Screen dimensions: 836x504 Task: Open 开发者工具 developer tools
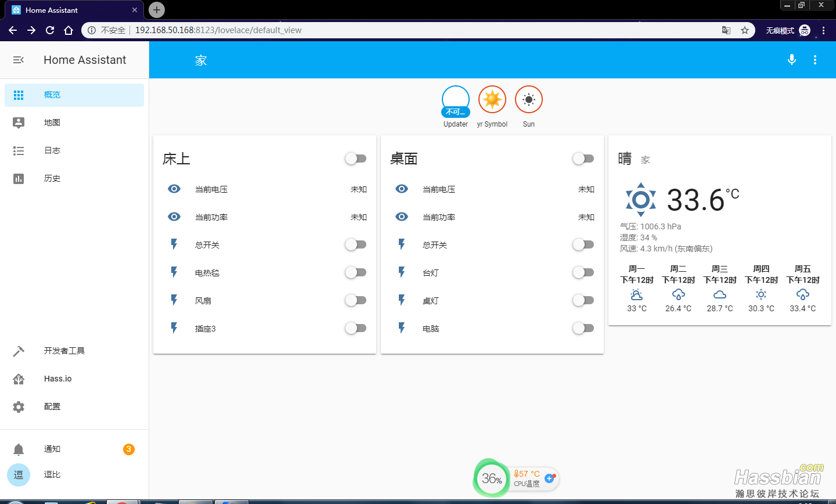point(74,351)
